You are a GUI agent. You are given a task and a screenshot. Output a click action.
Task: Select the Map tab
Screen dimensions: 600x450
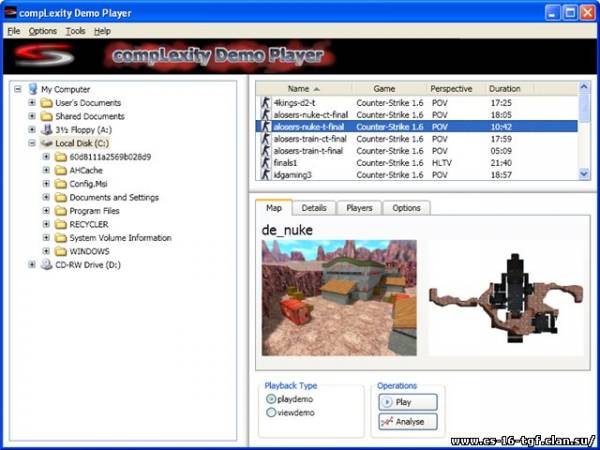(274, 208)
